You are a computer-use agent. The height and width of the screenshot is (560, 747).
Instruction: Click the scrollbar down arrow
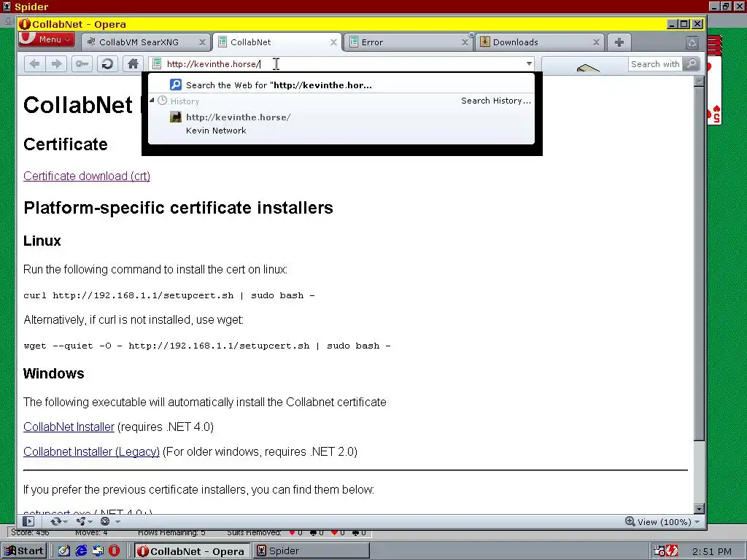(699, 508)
